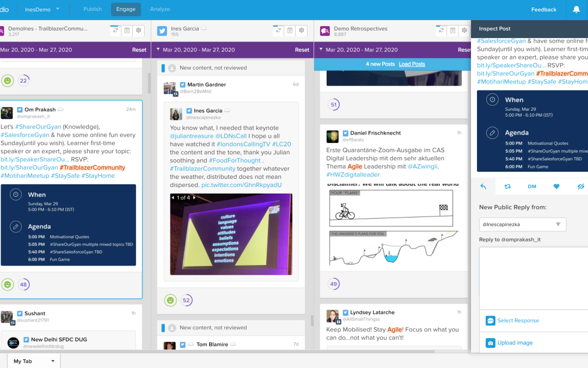588x368 pixels.
Task: Open calendar filter in Ines Garcia column
Action: tap(290, 31)
